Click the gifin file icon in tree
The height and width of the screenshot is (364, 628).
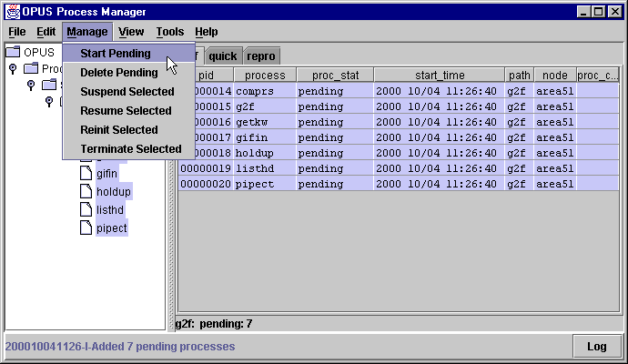pos(86,174)
